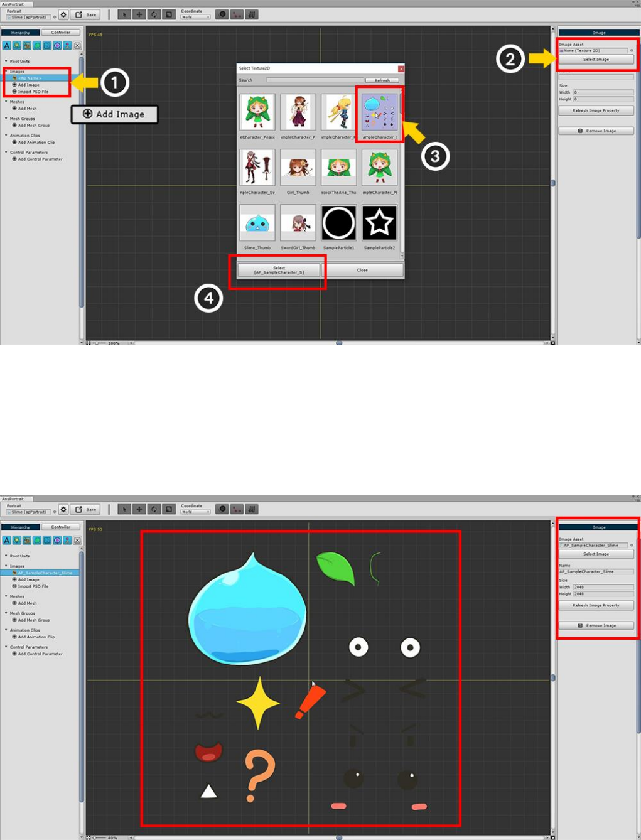
Task: Collapse Root Units in the upper editor hierarchy
Action: pyautogui.click(x=6, y=62)
